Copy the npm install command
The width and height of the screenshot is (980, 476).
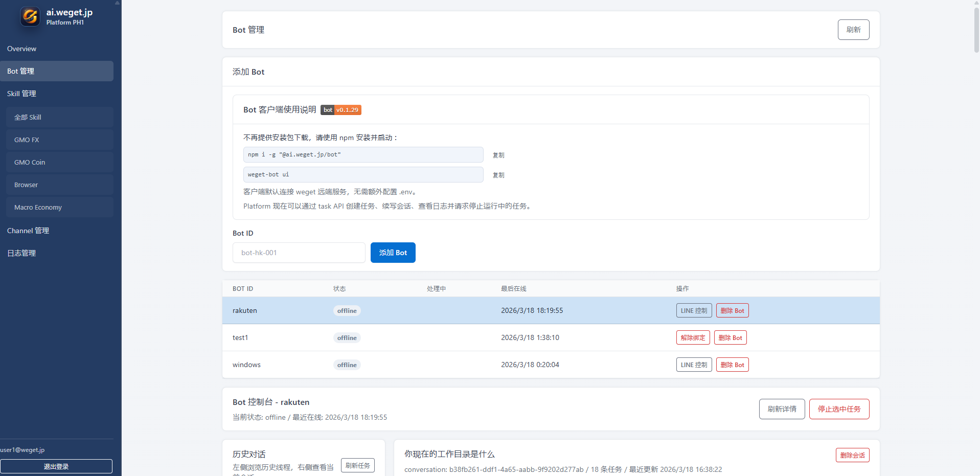pos(498,155)
